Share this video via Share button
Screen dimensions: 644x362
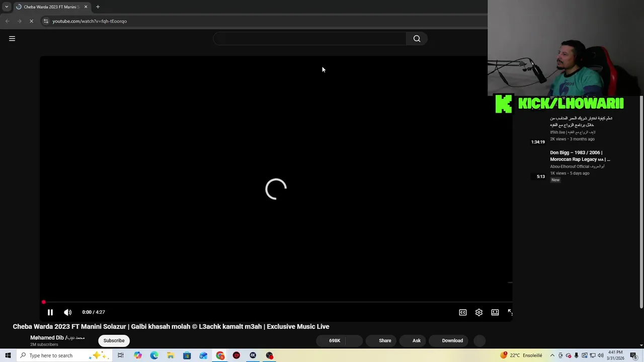click(381, 340)
